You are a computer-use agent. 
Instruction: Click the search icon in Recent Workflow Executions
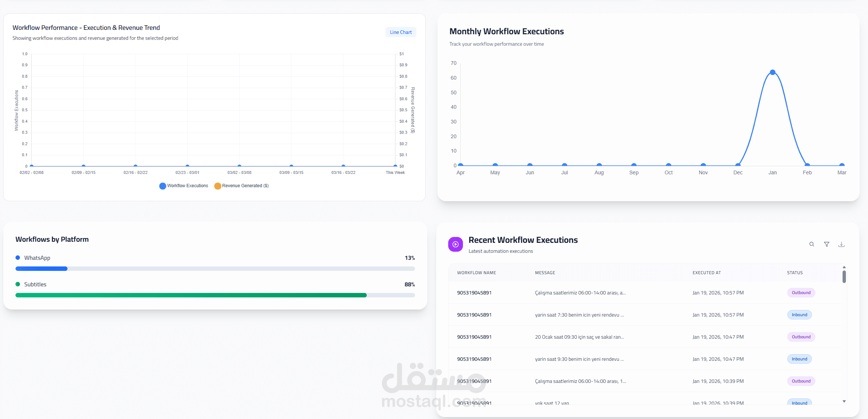click(x=812, y=244)
